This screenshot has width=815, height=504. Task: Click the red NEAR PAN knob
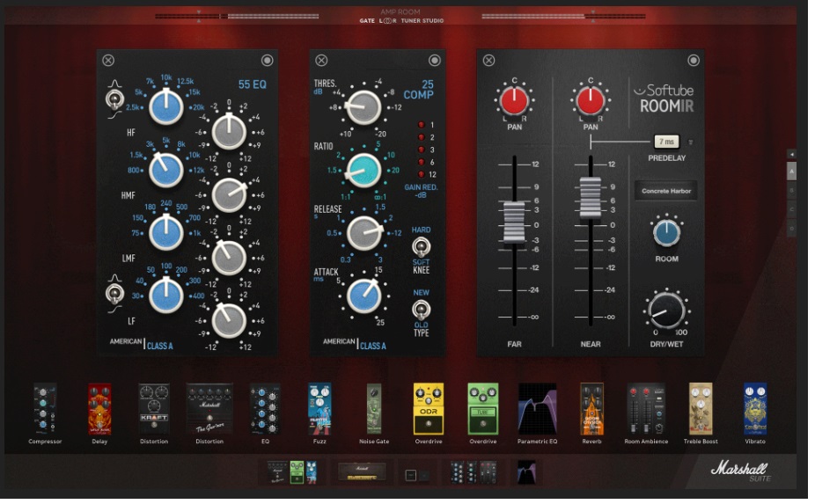[591, 101]
